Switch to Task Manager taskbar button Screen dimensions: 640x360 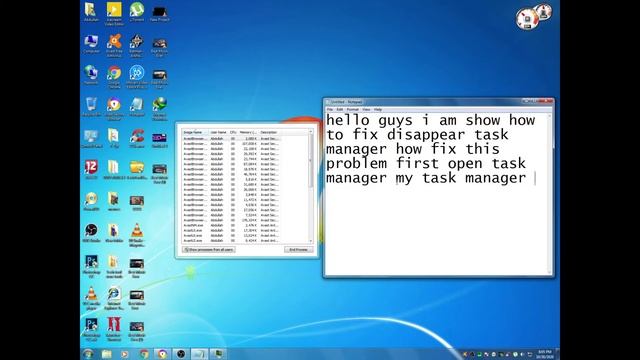click(218, 354)
